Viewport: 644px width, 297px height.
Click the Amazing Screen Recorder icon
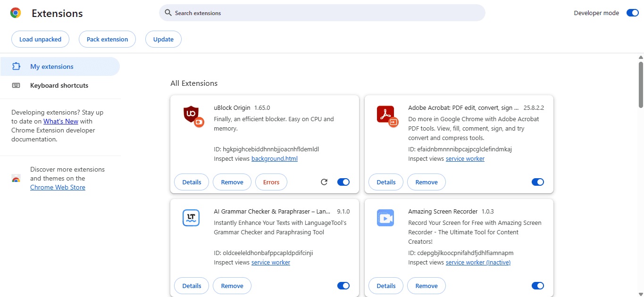(385, 218)
